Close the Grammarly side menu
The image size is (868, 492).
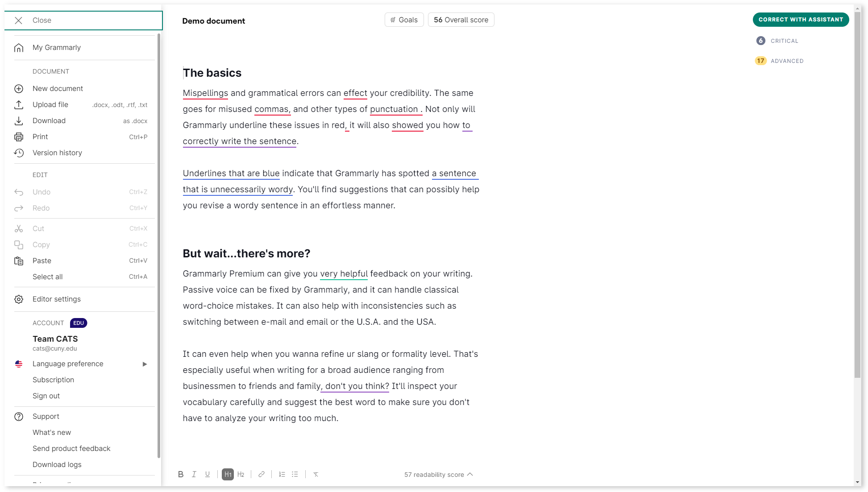pos(83,21)
